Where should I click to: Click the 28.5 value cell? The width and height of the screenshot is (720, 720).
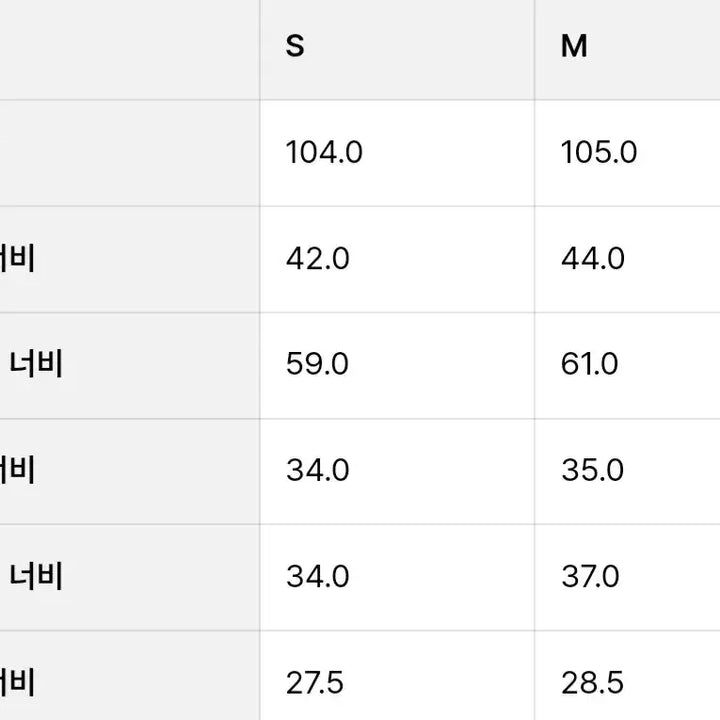click(x=593, y=683)
